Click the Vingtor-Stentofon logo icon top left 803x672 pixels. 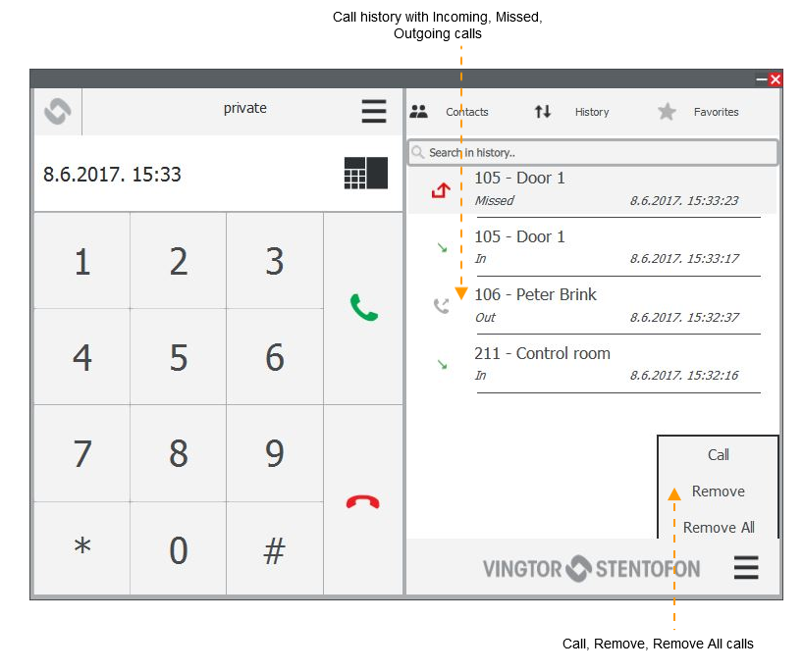57,111
